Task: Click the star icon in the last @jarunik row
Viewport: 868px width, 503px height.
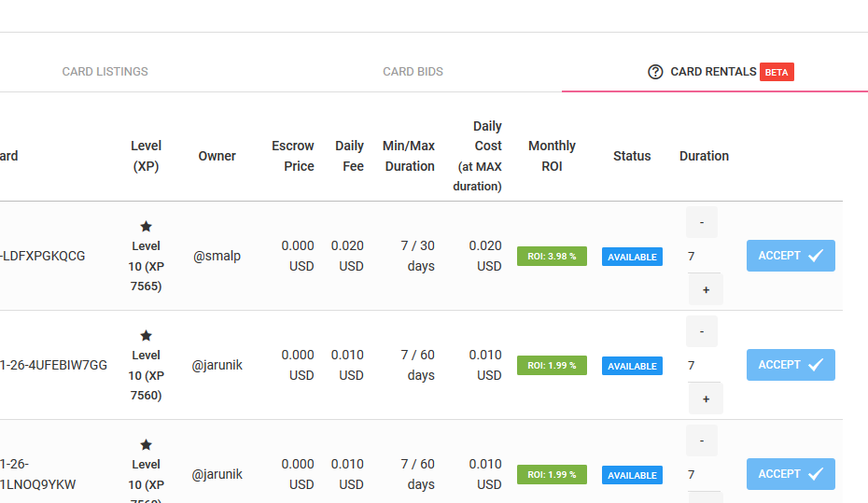Action: 147,444
